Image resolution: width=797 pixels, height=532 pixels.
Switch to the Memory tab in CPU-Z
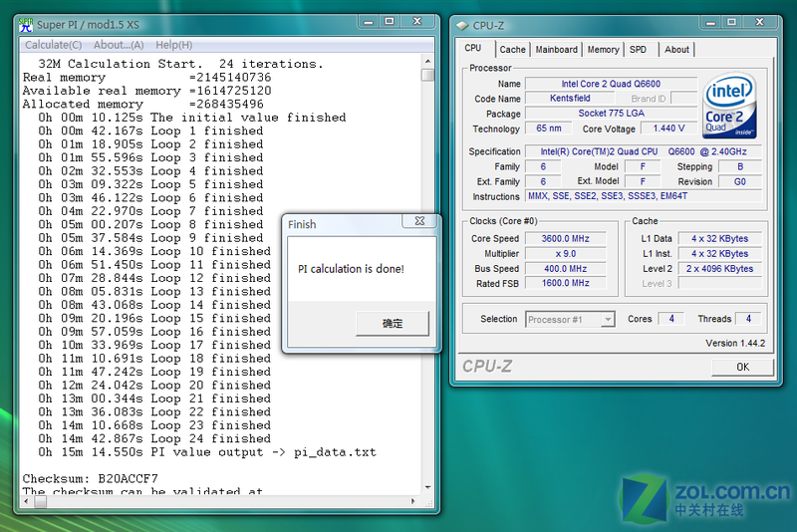click(603, 49)
